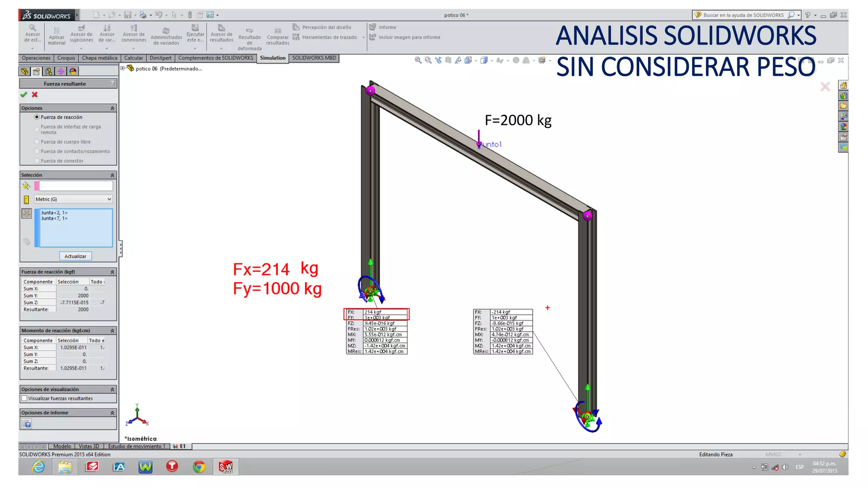Open Estudio de movimiento 1 tab
Screen dimensions: 868x488
136,446
